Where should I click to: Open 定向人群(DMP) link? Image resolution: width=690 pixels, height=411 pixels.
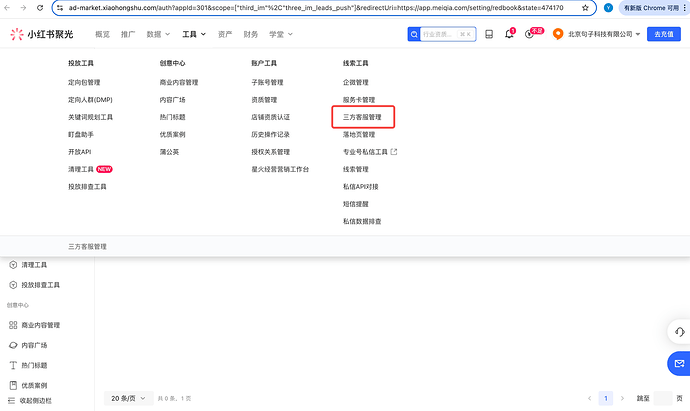coord(90,100)
